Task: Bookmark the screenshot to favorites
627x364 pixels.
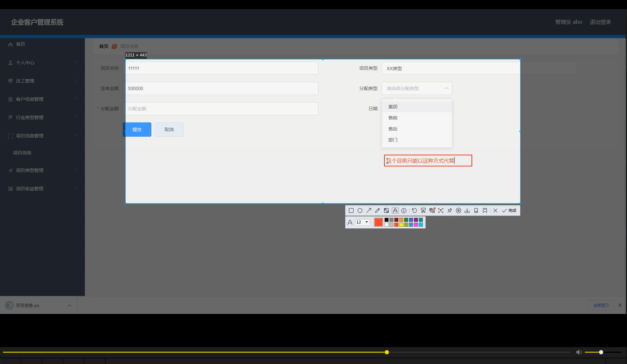Action: pos(485,211)
